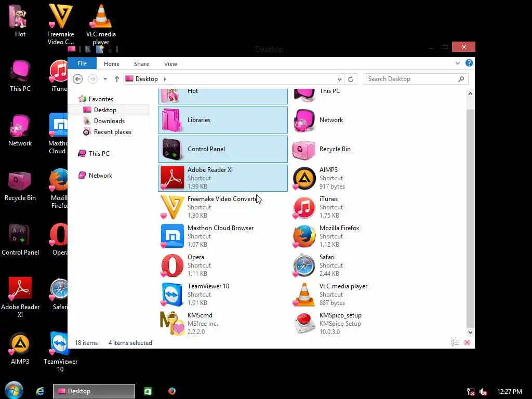The height and width of the screenshot is (399, 532).
Task: Select Freemake Video Converter shortcut in list
Action: [222, 207]
